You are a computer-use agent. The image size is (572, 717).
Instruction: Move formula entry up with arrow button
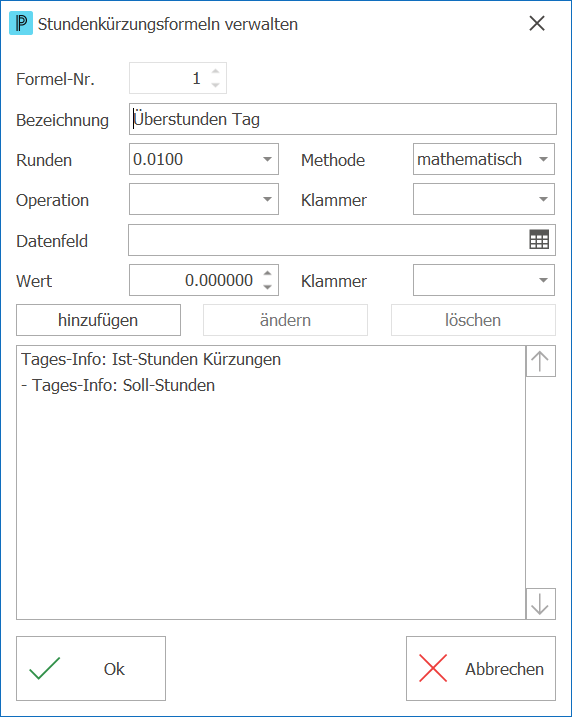click(x=540, y=361)
